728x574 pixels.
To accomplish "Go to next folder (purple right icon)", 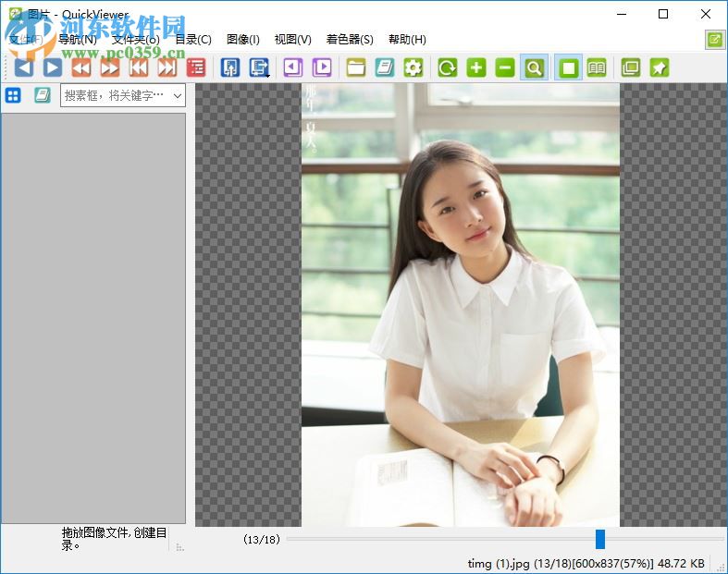I will [x=322, y=68].
